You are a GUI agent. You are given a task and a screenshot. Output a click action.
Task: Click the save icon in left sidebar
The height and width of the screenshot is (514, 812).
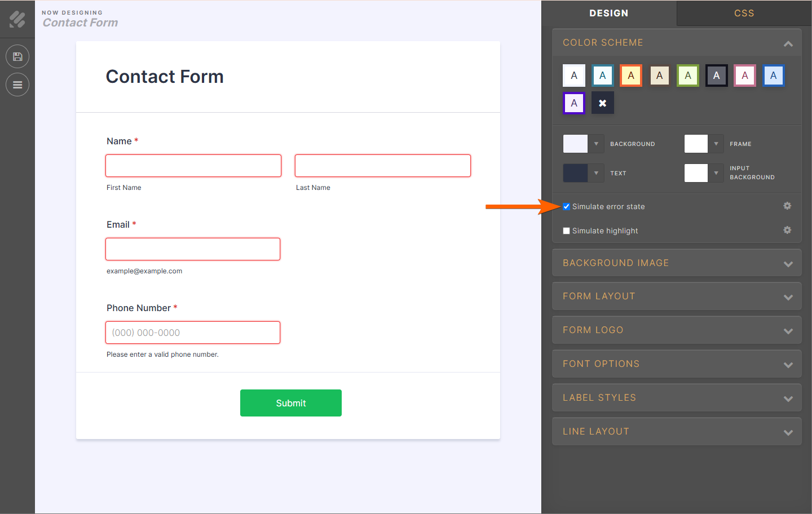(17, 56)
